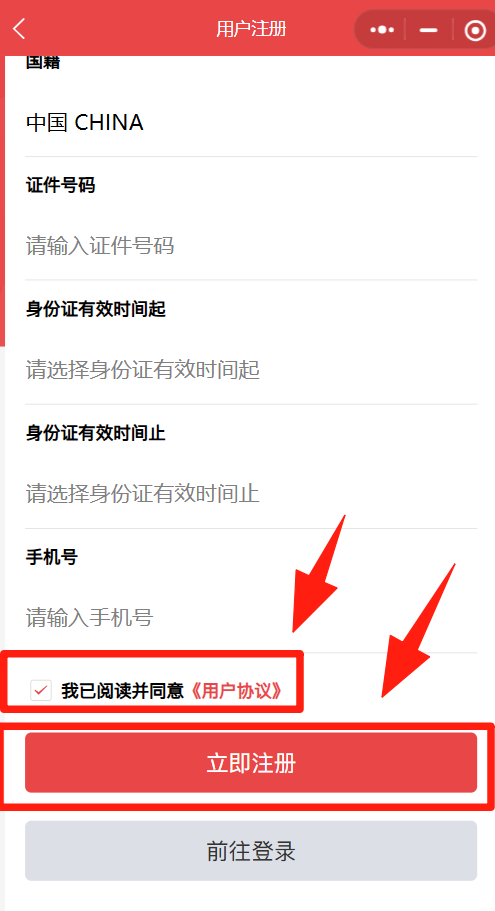Open the ID valid-until date picker

(x=251, y=494)
